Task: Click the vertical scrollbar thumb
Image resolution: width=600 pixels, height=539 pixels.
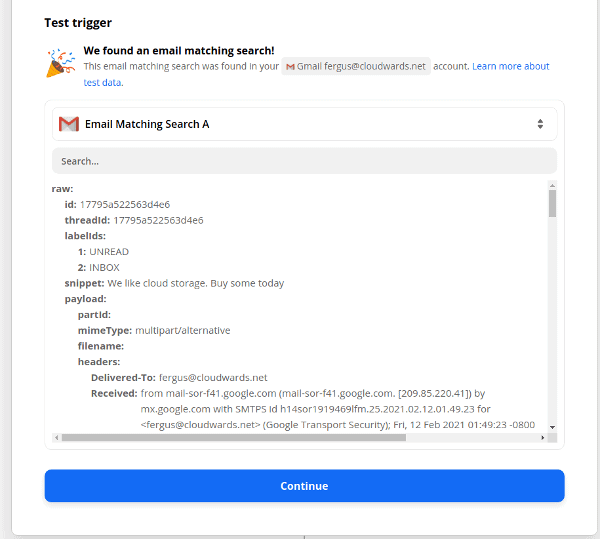Action: coord(552,204)
